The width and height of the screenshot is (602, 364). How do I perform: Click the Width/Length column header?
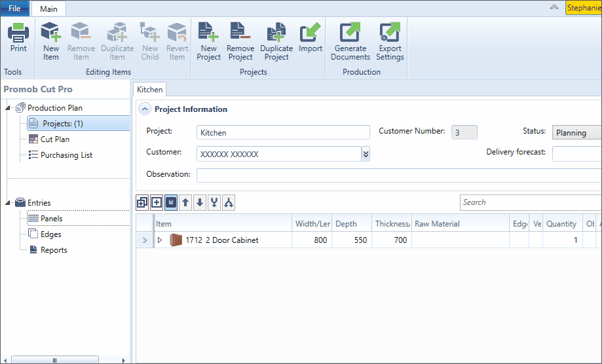point(312,224)
